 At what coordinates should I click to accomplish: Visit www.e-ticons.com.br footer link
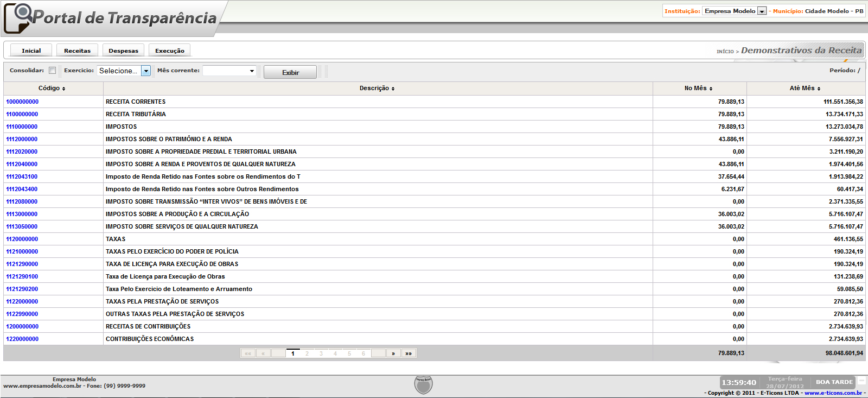(x=833, y=393)
